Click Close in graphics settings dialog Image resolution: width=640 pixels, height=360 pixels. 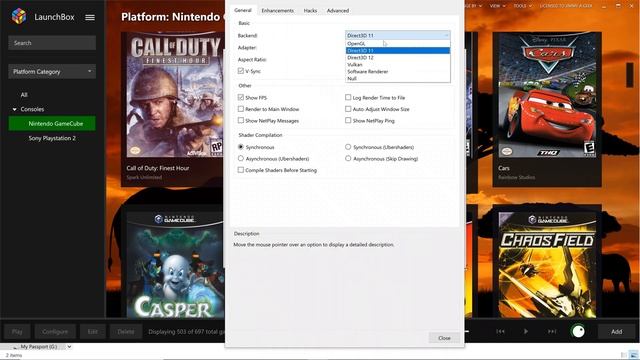[x=444, y=338]
